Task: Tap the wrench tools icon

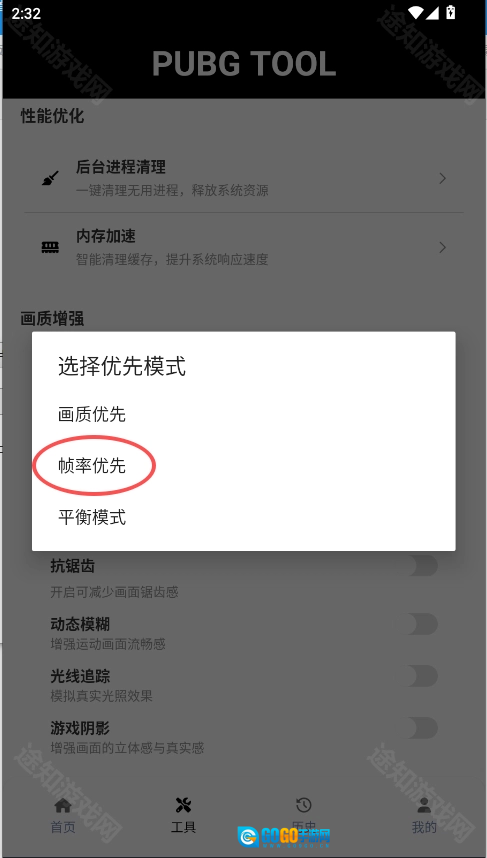Action: [183, 805]
